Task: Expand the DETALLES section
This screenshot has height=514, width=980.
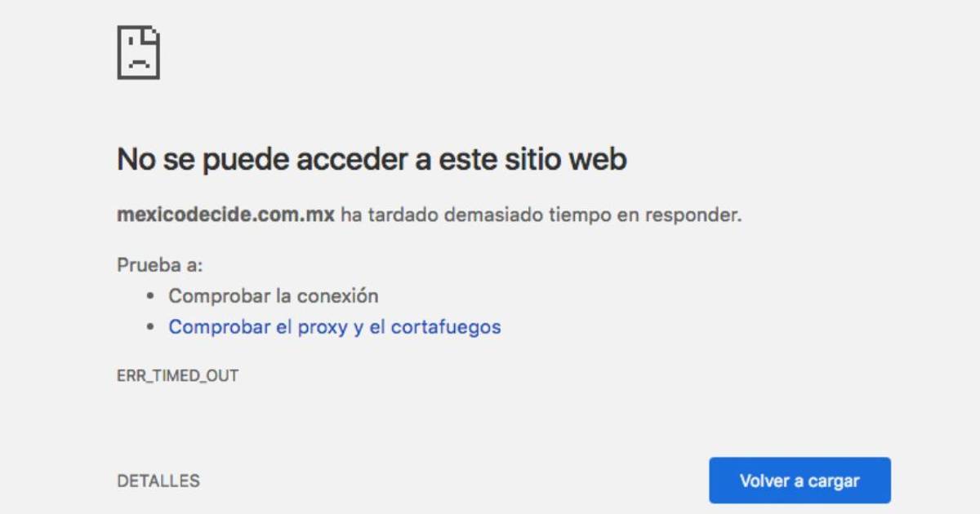Action: click(158, 481)
